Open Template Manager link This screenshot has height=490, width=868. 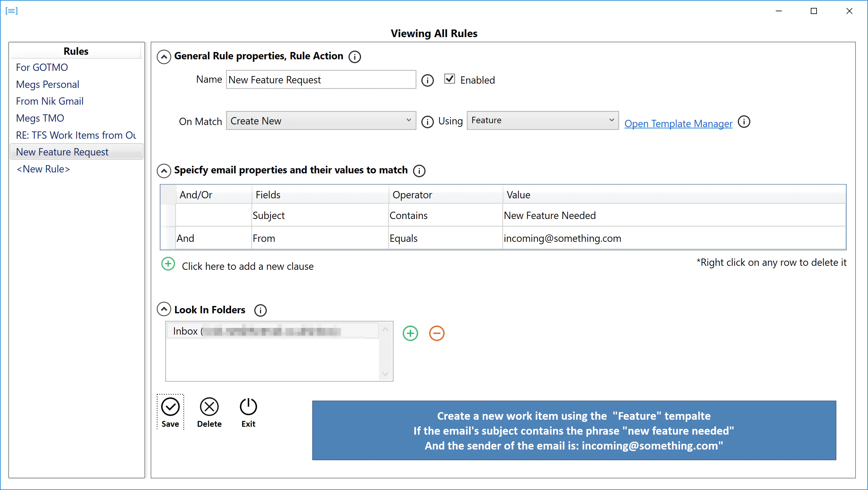(x=678, y=123)
